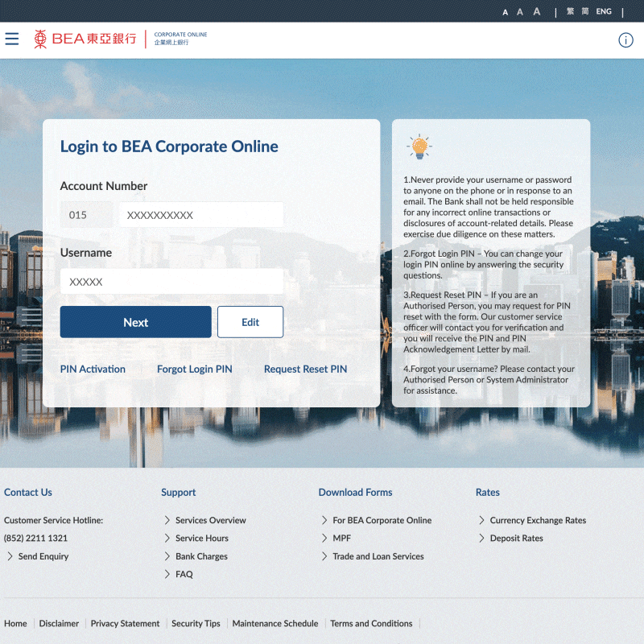
Task: Click the Customer Service Hotline label
Action: 53,520
